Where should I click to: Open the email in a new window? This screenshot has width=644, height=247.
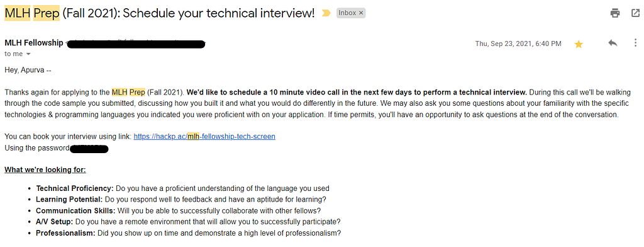point(635,13)
